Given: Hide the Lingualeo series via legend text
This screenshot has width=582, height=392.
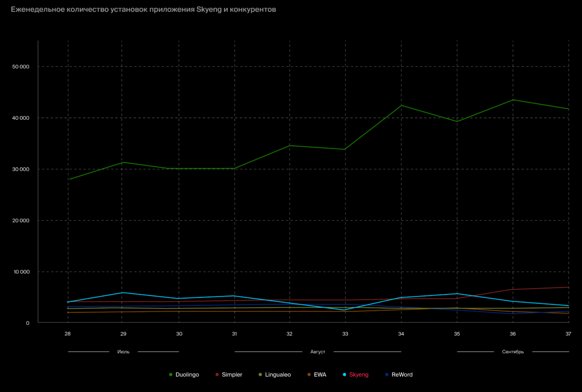Looking at the screenshot, I should tap(278, 375).
